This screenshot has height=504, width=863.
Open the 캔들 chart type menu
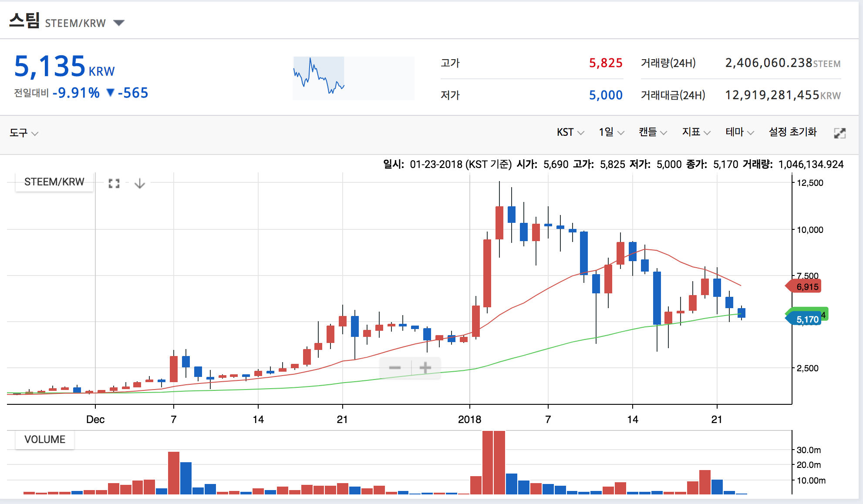[x=652, y=132]
